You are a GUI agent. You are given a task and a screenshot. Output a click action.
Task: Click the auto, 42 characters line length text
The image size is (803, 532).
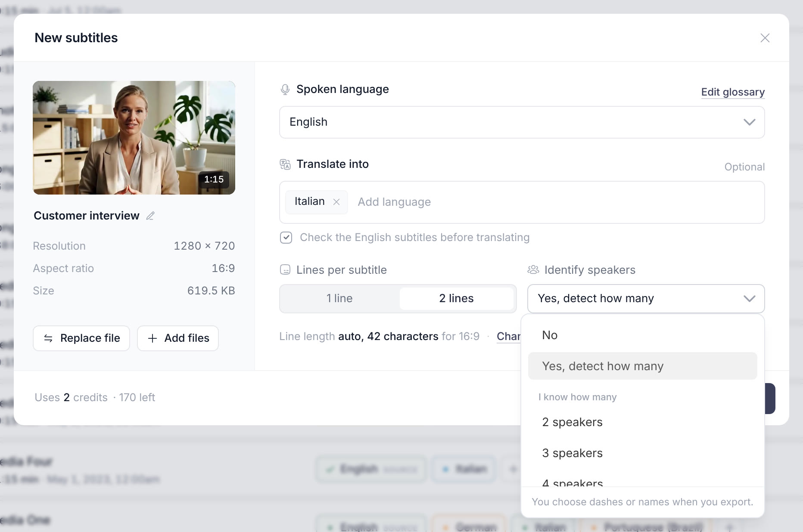(388, 336)
